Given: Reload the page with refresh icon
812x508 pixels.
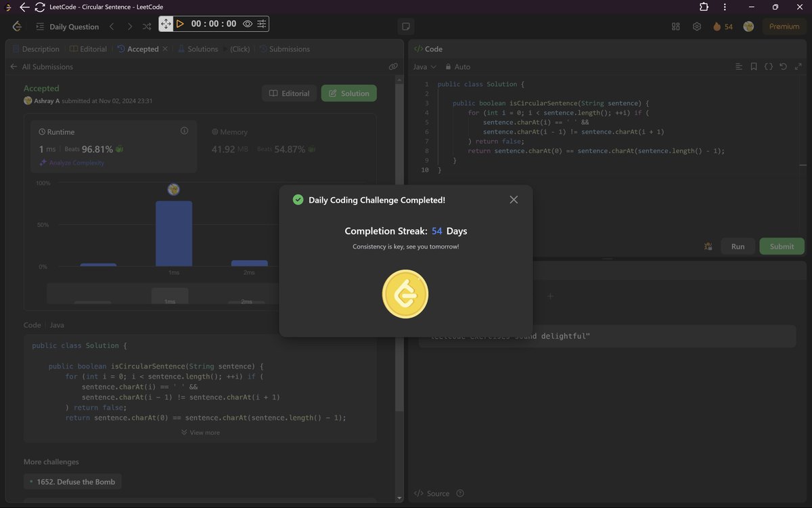Looking at the screenshot, I should point(39,7).
